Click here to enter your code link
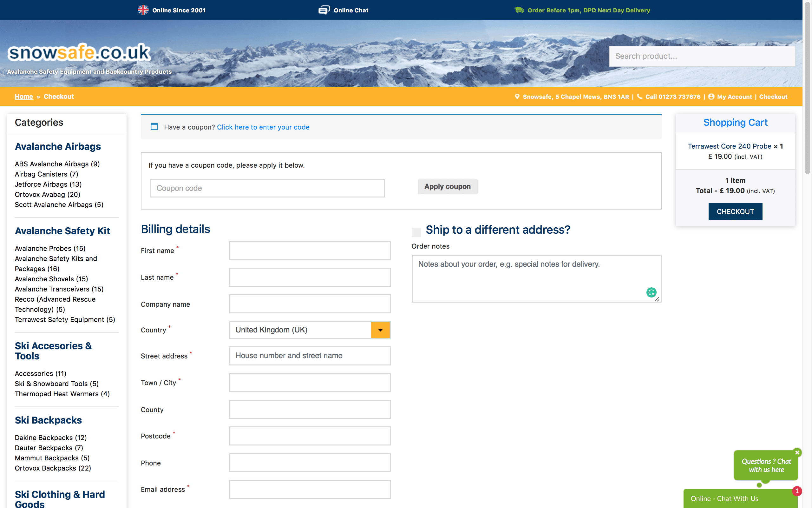The height and width of the screenshot is (508, 812). (x=263, y=127)
